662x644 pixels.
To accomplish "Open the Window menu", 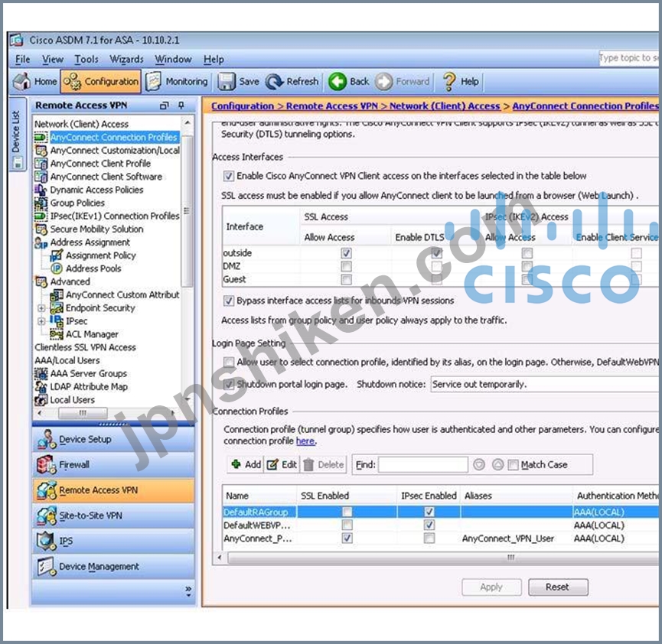I will click(173, 59).
